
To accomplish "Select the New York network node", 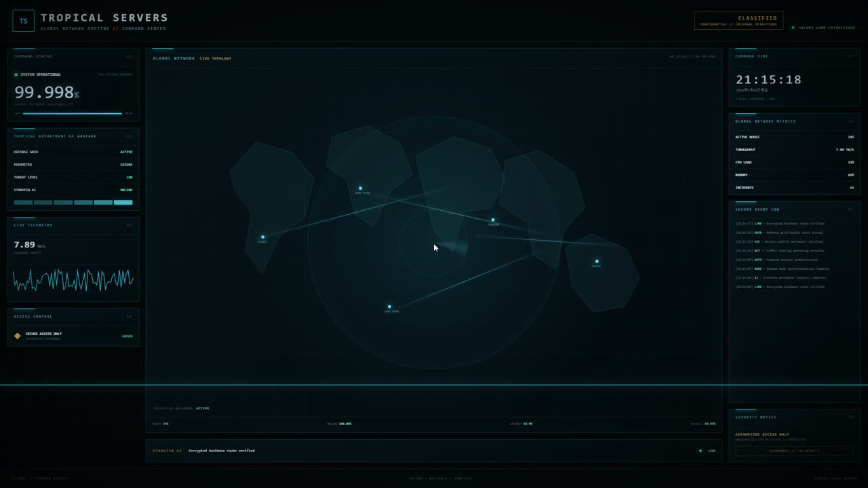I will [x=360, y=188].
